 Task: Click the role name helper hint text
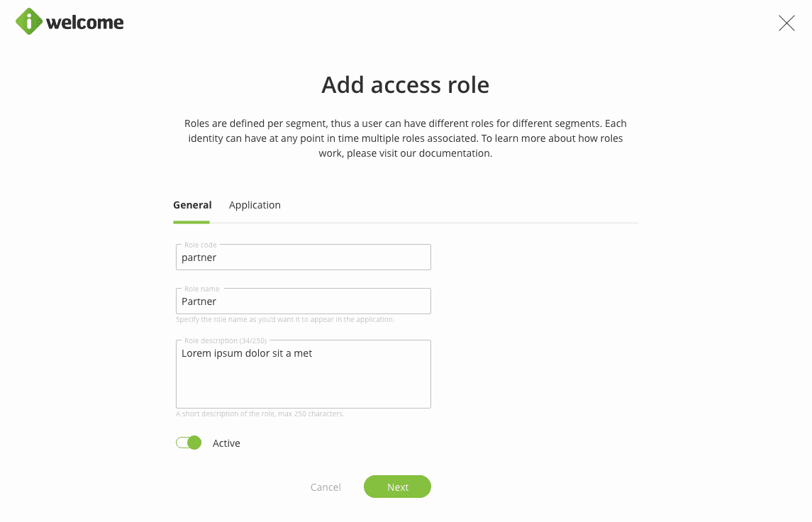(284, 320)
